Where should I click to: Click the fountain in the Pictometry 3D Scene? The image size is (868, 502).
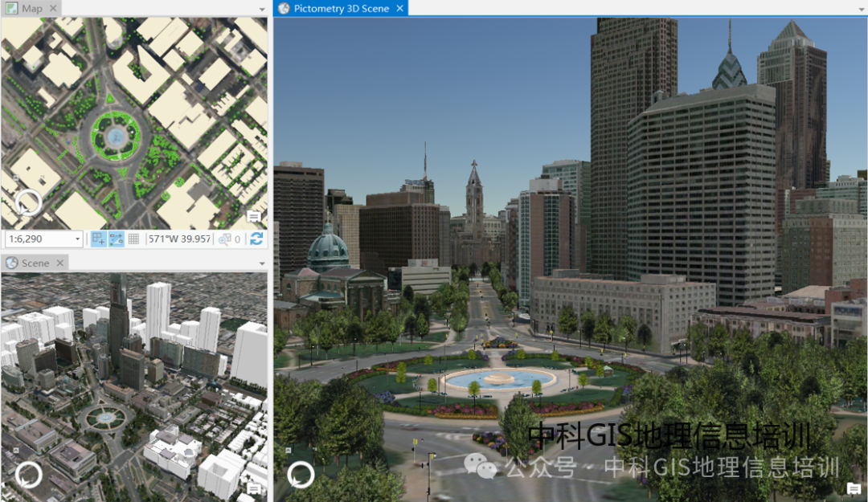(x=499, y=380)
